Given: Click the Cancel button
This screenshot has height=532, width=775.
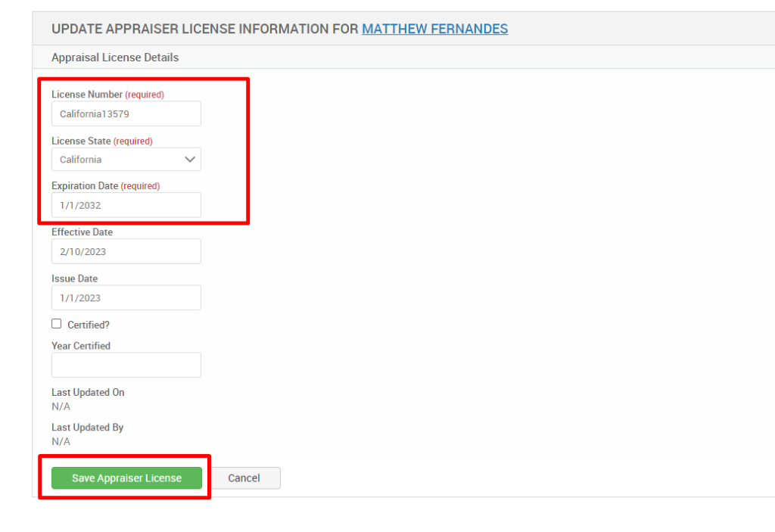Looking at the screenshot, I should click(244, 478).
